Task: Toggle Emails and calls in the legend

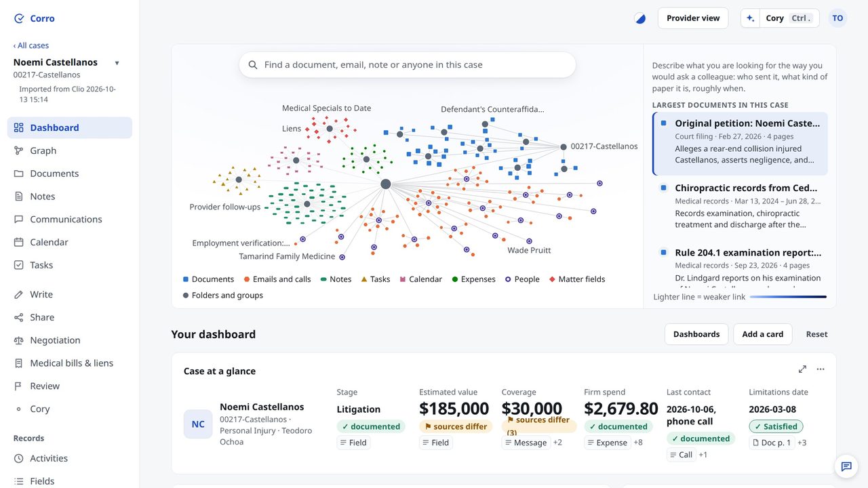Action: tap(277, 279)
